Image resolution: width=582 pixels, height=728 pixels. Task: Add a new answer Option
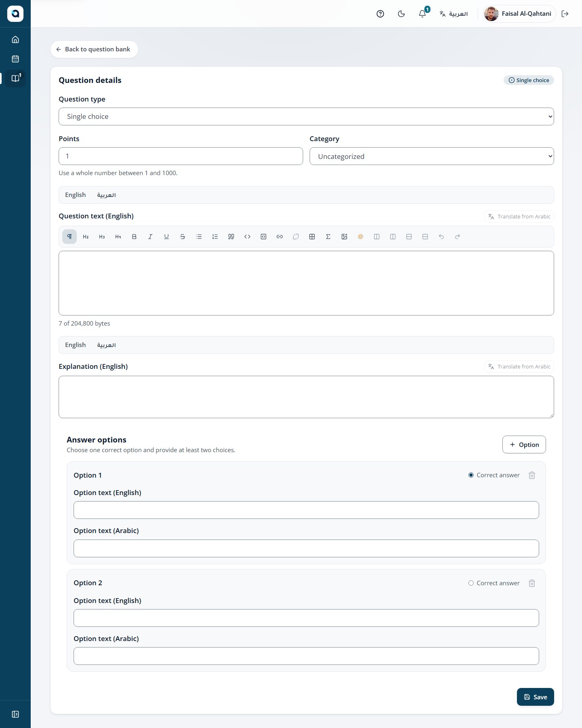click(524, 444)
